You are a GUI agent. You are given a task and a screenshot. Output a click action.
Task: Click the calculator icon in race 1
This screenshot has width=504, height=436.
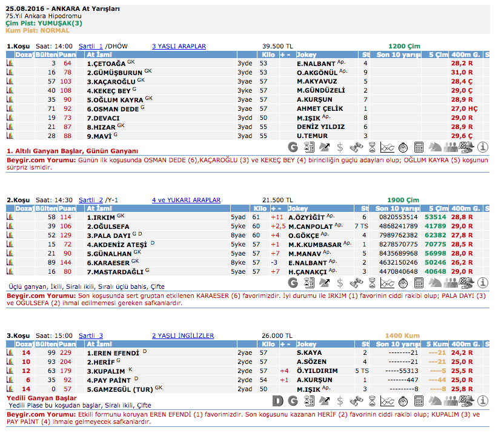coord(419,147)
